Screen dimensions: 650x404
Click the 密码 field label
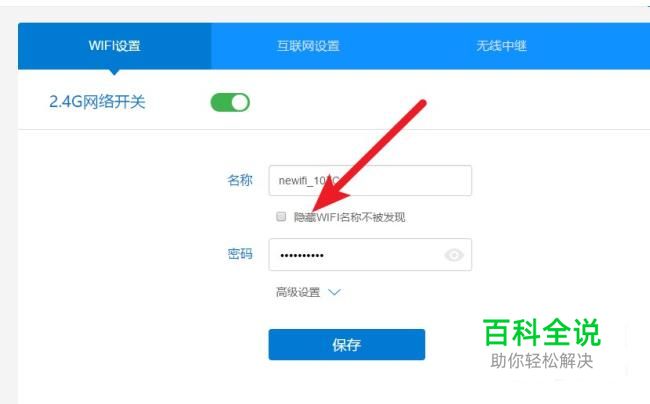point(240,254)
